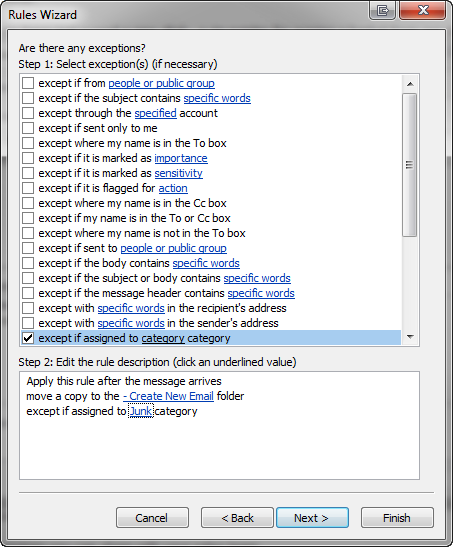Enable 'except where my name is in the Cc box'
The image size is (453, 547).
point(28,203)
